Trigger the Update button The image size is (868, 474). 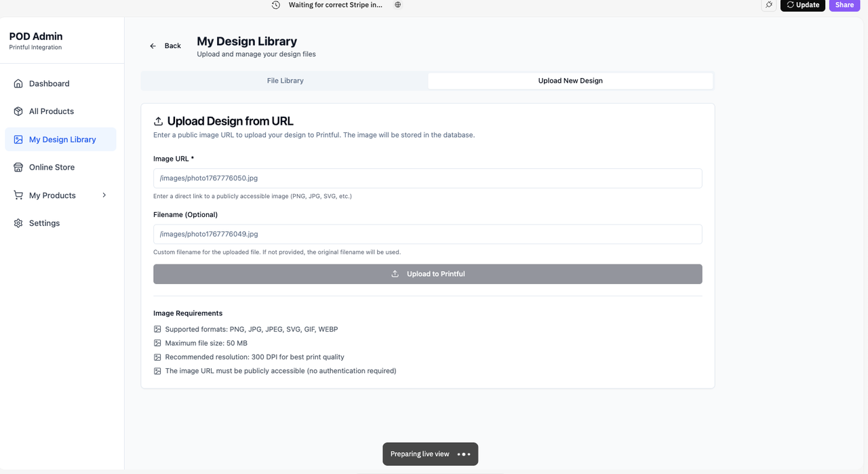(x=802, y=5)
